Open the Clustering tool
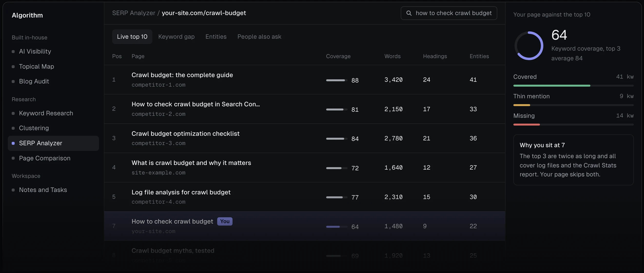 53,128
